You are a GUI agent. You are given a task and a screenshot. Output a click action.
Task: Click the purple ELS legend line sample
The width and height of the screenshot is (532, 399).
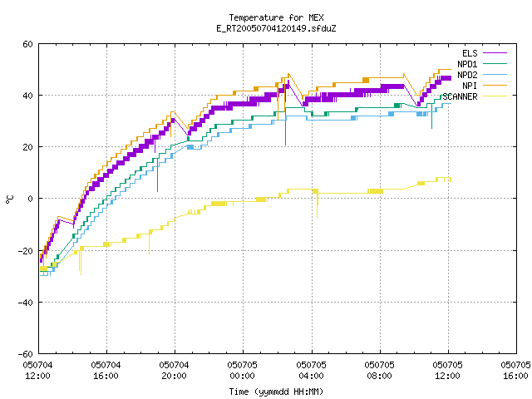click(x=495, y=53)
